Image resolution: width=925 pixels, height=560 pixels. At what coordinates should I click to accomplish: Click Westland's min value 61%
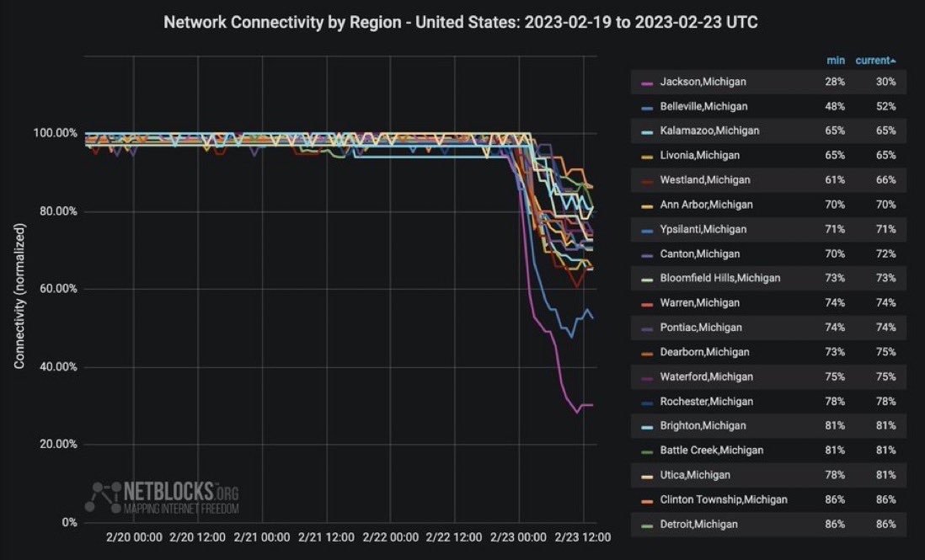coord(835,180)
